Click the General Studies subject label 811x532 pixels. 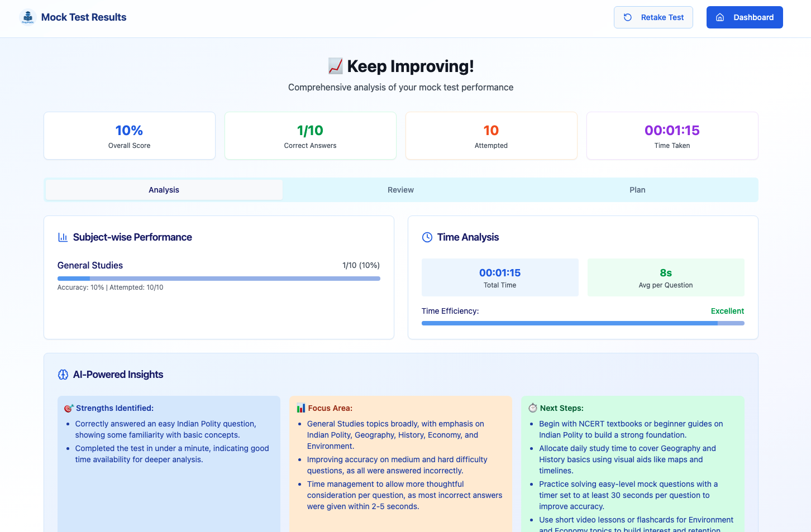(90, 265)
